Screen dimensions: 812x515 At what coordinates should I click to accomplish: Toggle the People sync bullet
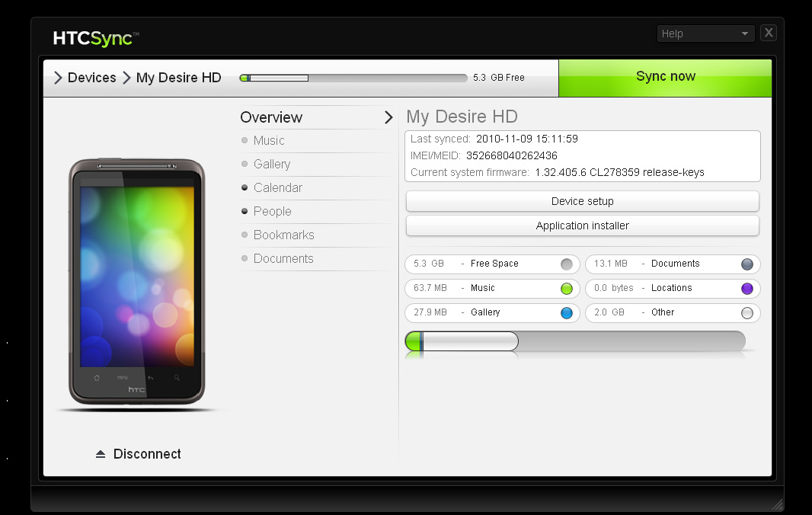click(245, 211)
